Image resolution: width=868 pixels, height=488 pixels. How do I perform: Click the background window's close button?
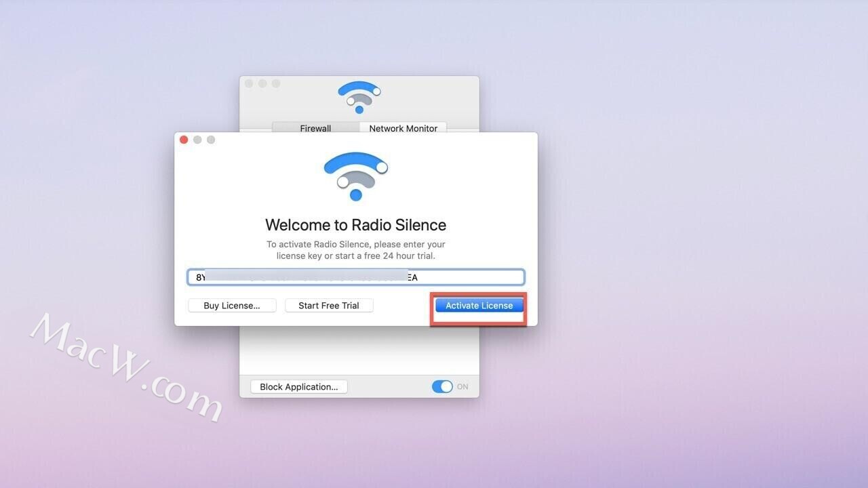pyautogui.click(x=249, y=83)
